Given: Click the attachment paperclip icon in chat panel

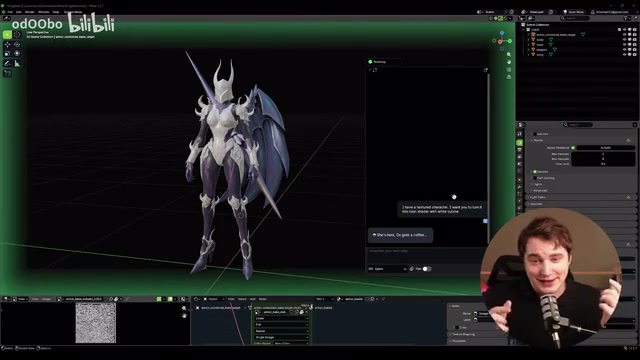Looking at the screenshot, I should pos(411,269).
